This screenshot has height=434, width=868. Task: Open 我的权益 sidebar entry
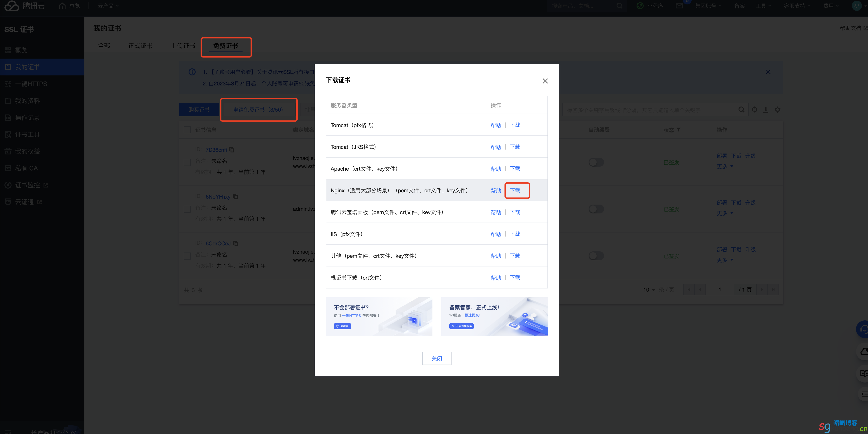(42, 151)
